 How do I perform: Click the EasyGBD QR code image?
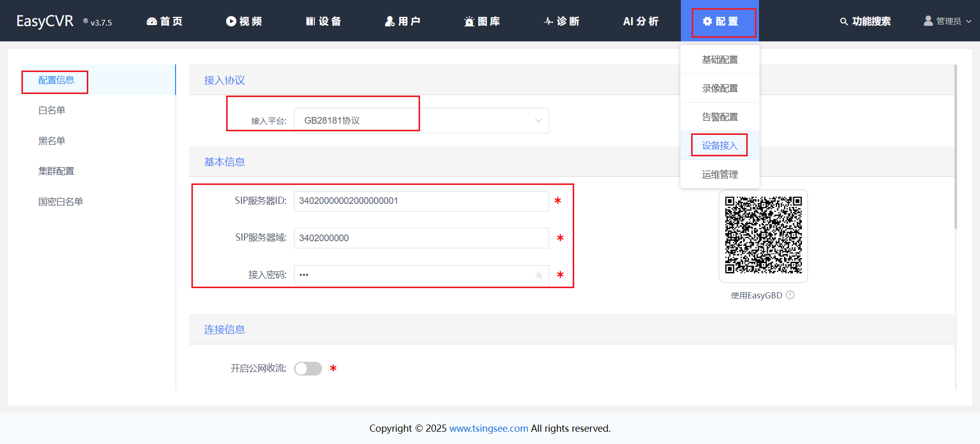pyautogui.click(x=763, y=236)
